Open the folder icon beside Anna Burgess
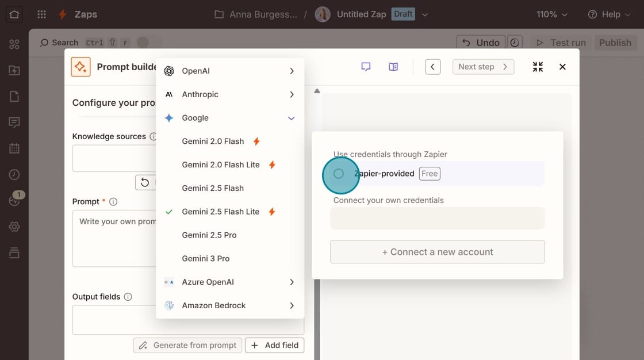 219,14
